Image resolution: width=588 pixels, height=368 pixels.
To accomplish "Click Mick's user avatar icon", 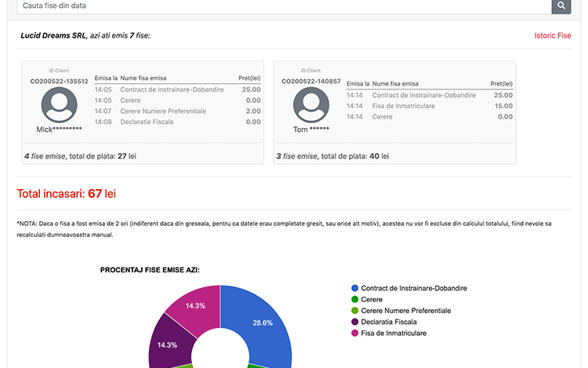I will (x=60, y=105).
